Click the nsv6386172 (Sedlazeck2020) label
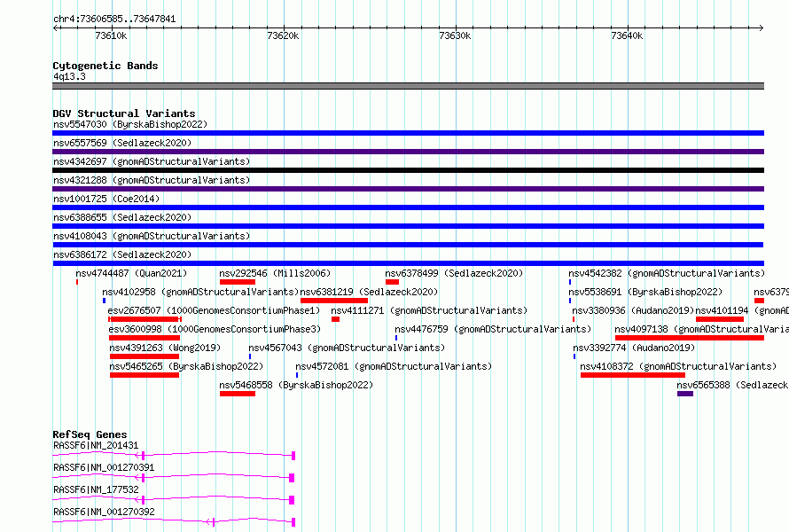The height and width of the screenshot is (532, 789). point(122,254)
